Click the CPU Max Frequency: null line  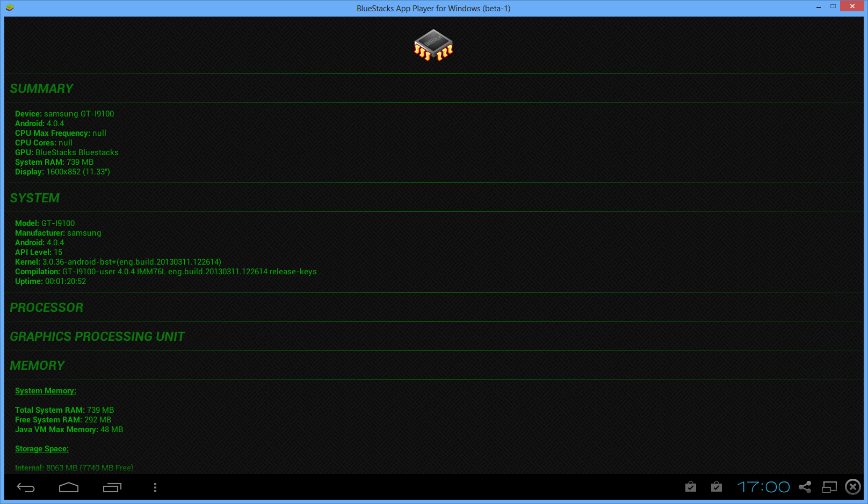tap(61, 133)
